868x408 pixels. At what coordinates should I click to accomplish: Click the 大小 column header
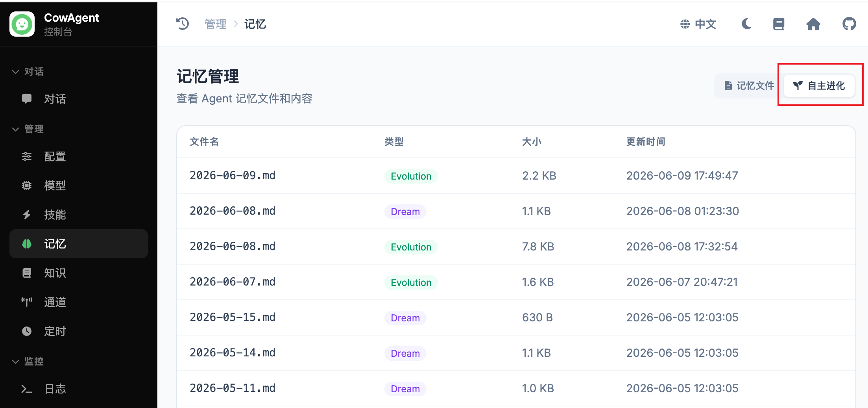[532, 142]
